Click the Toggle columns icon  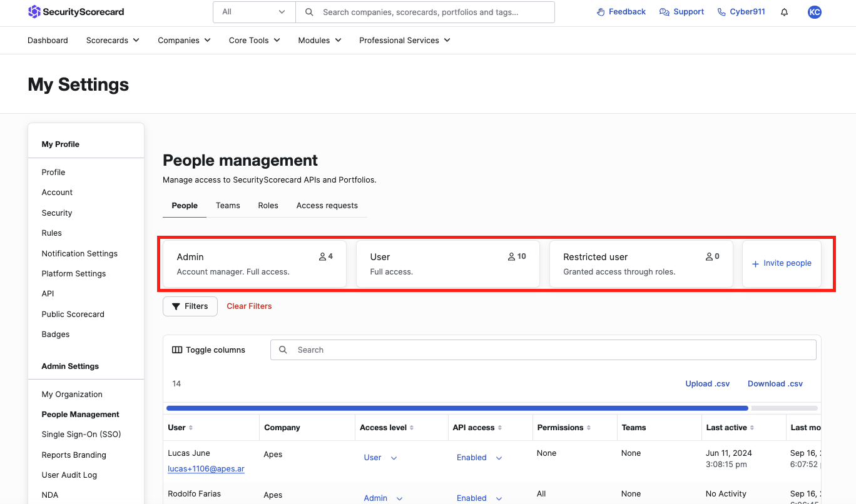click(177, 350)
